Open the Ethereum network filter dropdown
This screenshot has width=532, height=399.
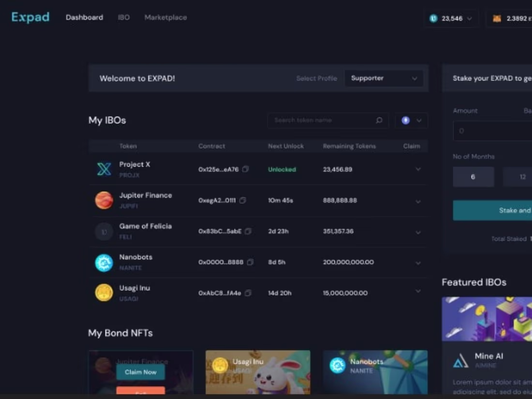click(411, 120)
